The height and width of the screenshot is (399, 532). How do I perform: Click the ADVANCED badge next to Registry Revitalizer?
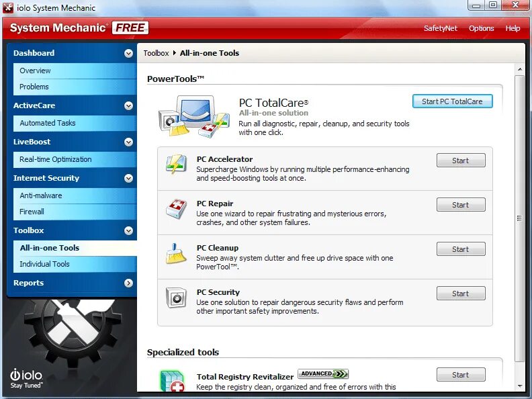(x=323, y=373)
